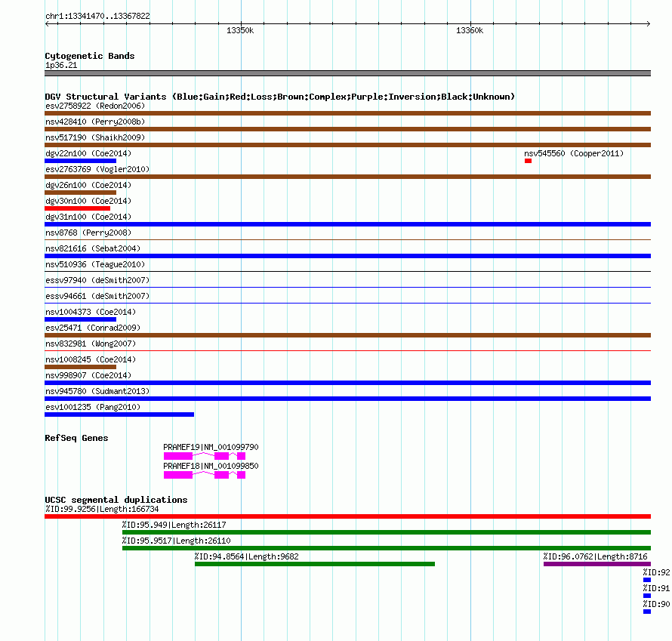Click the nsv832981 (Wong2007) label
This screenshot has height=641, width=672.
91,344
